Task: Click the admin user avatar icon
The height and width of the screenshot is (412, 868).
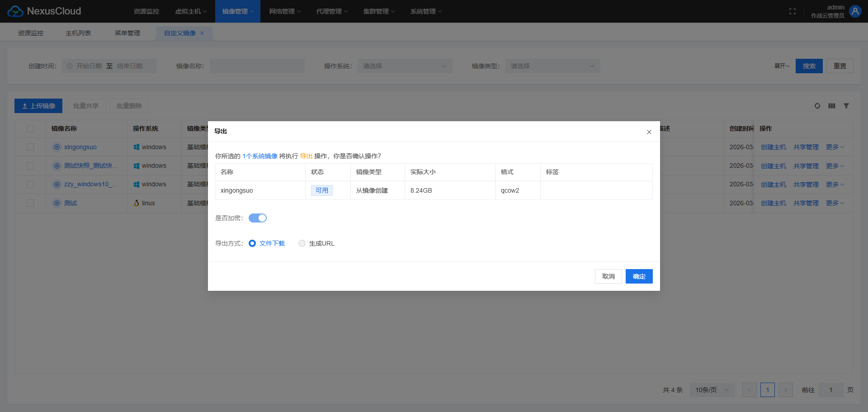Action: (x=855, y=11)
